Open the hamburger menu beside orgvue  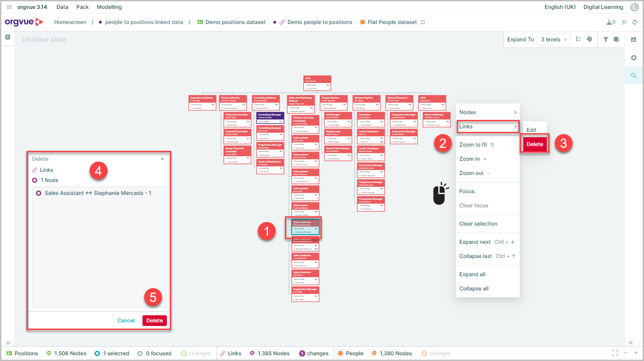[x=9, y=7]
